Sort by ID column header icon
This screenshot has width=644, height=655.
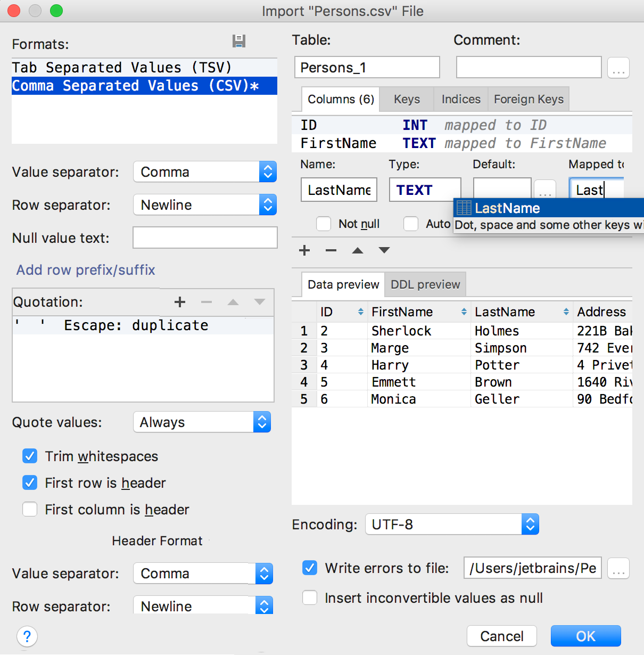(361, 312)
